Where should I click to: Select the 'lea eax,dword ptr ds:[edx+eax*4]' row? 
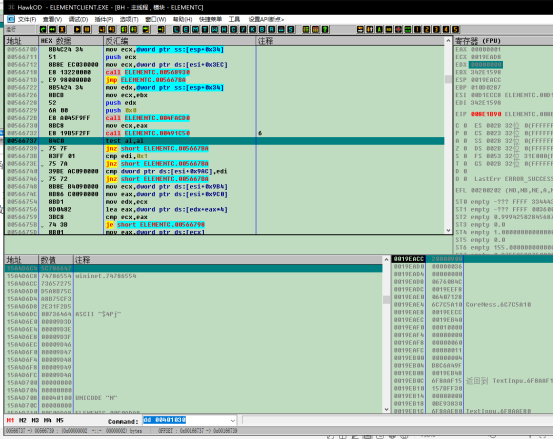pos(224,209)
